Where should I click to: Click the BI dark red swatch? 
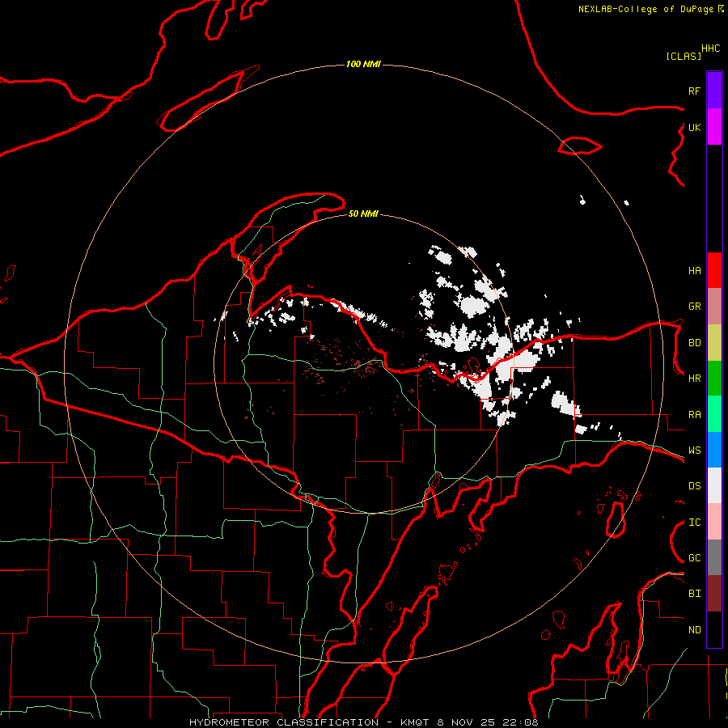(714, 594)
